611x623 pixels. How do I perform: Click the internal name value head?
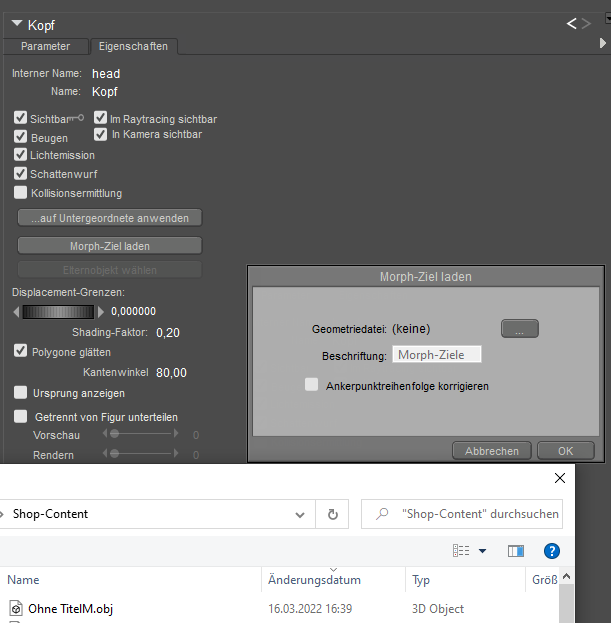pos(106,74)
